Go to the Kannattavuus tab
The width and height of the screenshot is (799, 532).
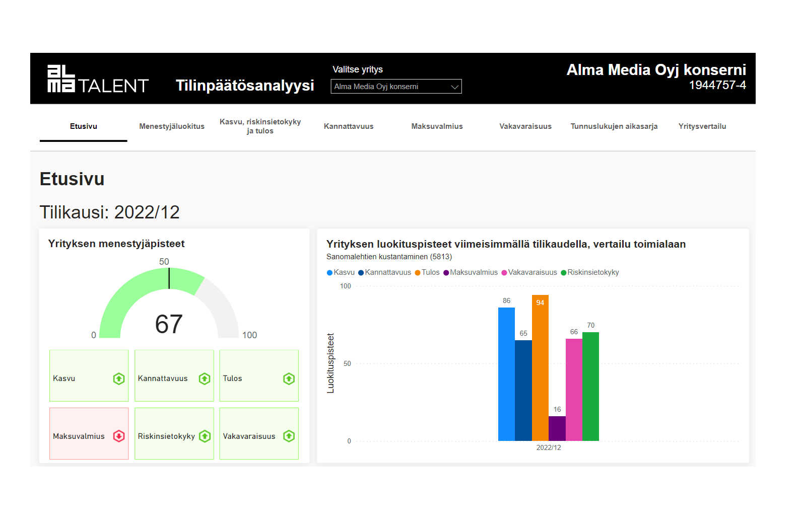349,126
